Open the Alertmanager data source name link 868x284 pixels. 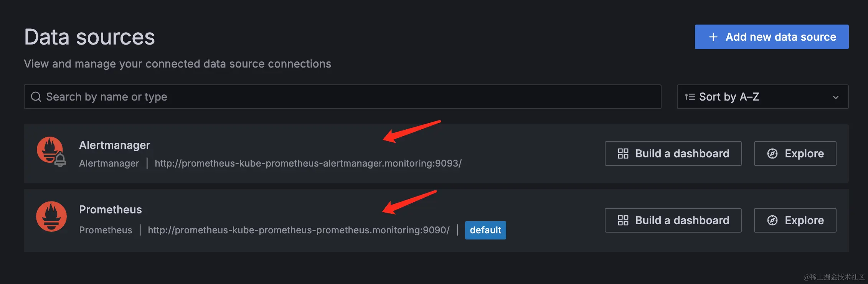point(114,145)
